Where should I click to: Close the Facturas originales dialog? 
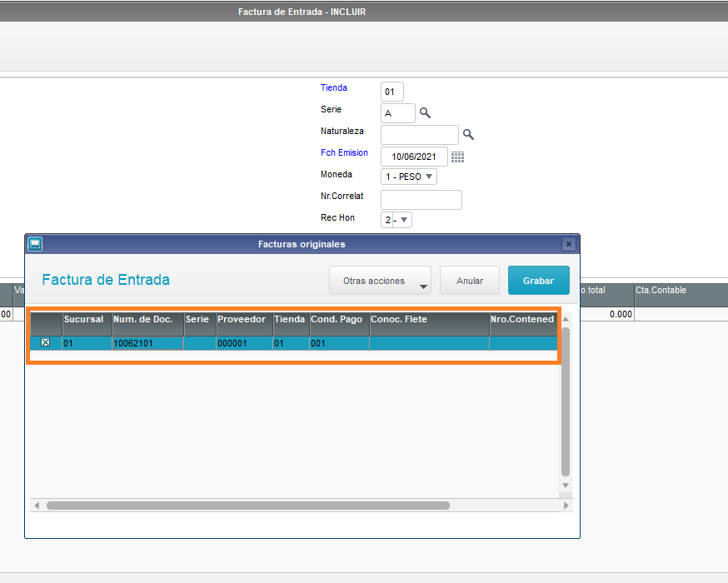(x=569, y=244)
